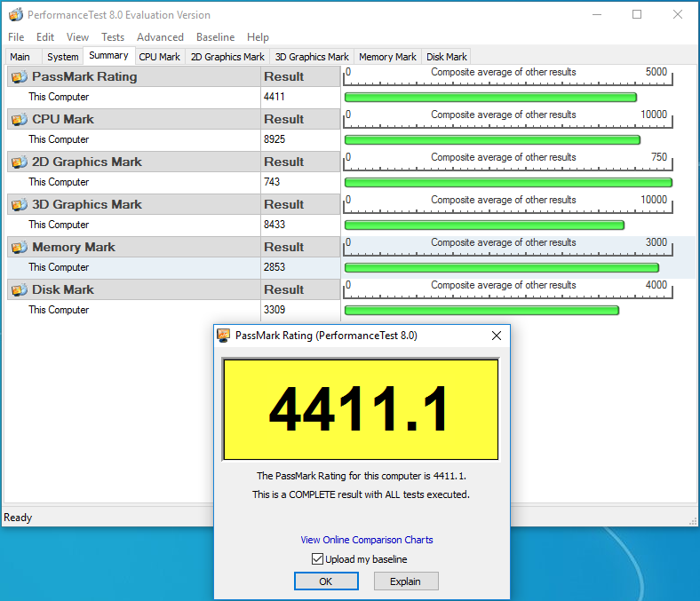The width and height of the screenshot is (700, 601).
Task: Uncheck the Upload my baseline checkbox
Action: pyautogui.click(x=317, y=558)
